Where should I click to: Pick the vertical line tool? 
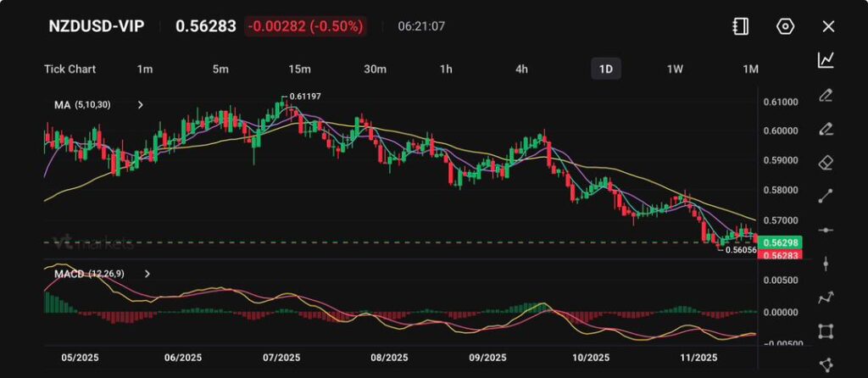(826, 264)
